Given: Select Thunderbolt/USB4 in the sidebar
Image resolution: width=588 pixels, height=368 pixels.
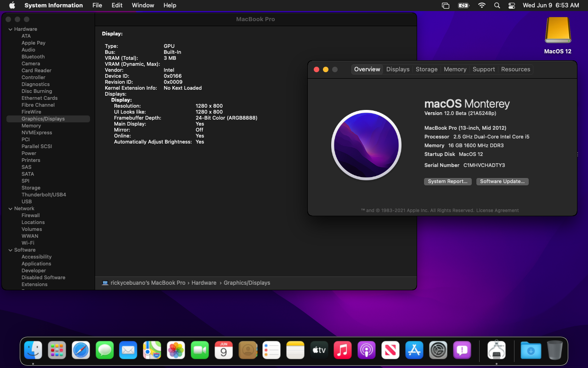Looking at the screenshot, I should point(44,195).
